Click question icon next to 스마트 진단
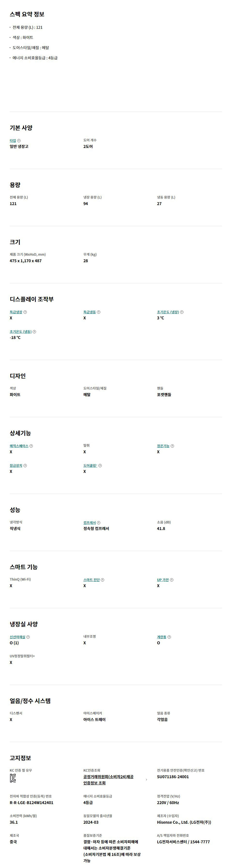Image resolution: width=227 pixels, height=868 pixels. (103, 580)
